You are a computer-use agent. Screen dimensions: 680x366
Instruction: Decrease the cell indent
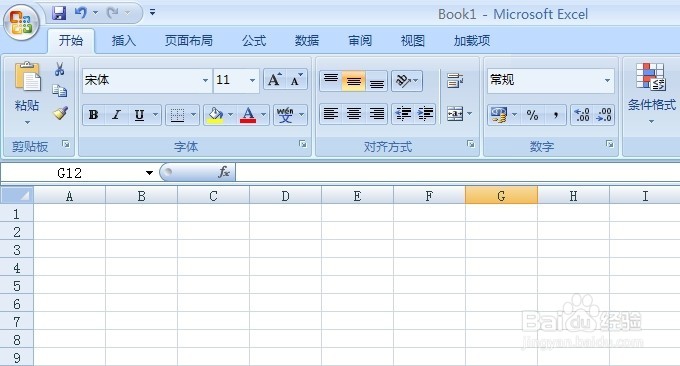tap(403, 114)
